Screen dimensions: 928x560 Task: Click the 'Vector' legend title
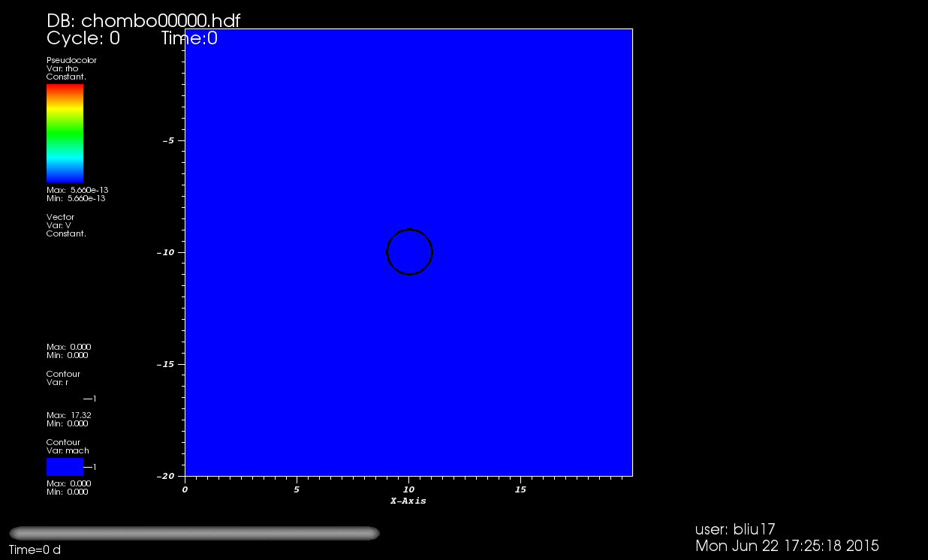(60, 217)
